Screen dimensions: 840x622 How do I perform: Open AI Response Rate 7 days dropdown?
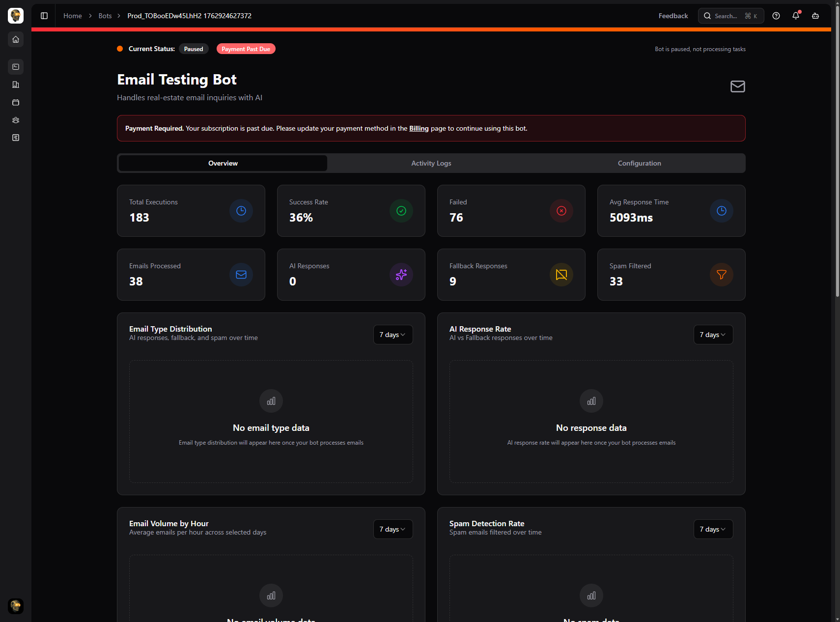(713, 335)
